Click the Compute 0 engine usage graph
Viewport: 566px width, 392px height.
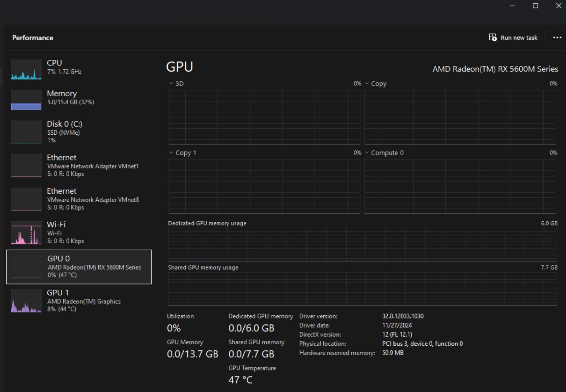[x=460, y=186]
